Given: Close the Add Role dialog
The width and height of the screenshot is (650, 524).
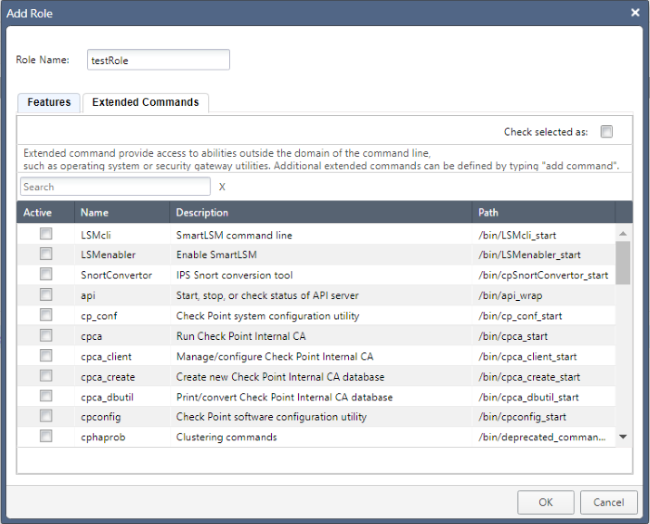Looking at the screenshot, I should click(x=635, y=13).
